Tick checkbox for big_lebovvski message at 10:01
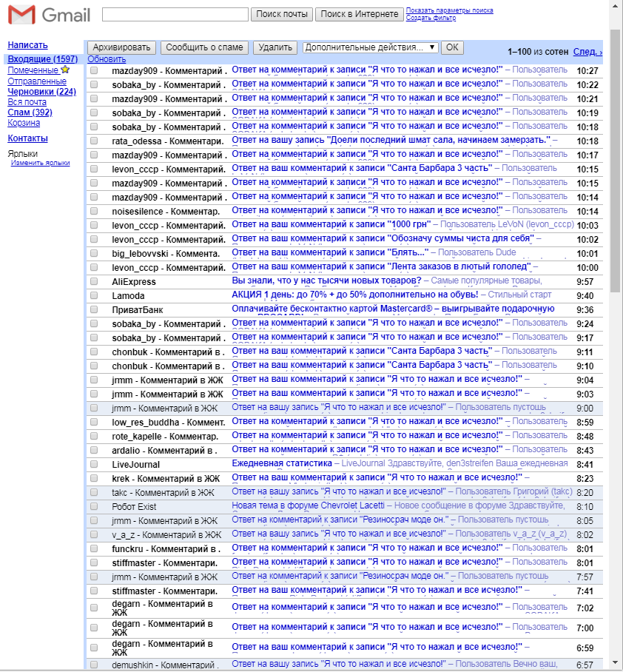Viewport: 623px width, 672px height. point(94,253)
